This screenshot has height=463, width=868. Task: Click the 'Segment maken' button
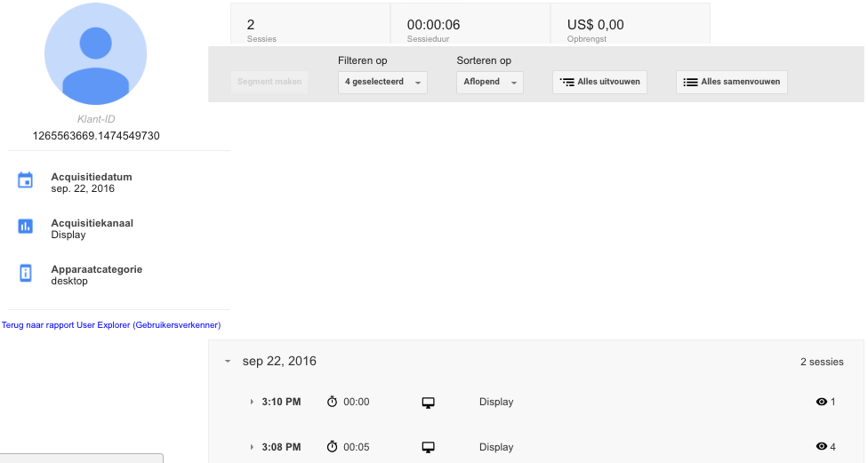(269, 82)
